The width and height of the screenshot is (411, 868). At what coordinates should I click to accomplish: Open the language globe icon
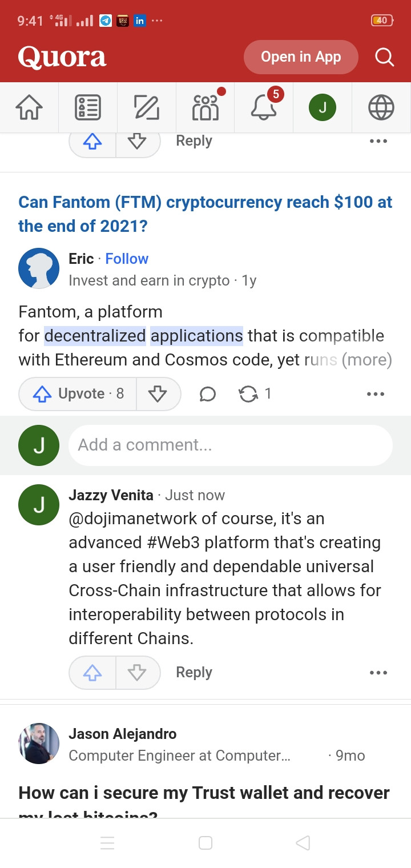click(381, 107)
